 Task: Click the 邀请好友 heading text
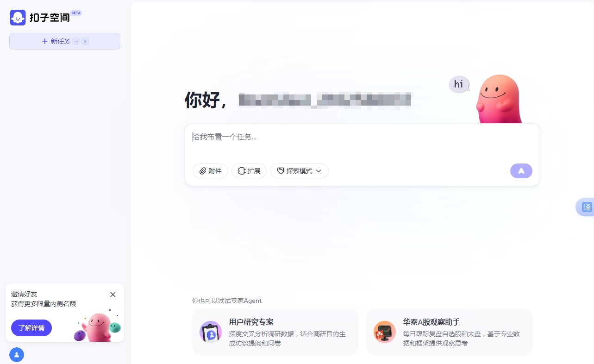pyautogui.click(x=24, y=294)
